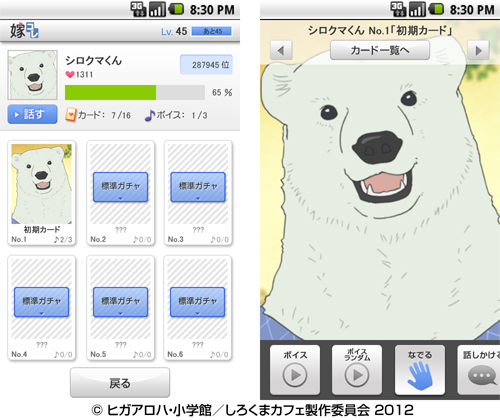Tap 標準ガチャ on card No.4
500x420 pixels.
[x=41, y=302]
